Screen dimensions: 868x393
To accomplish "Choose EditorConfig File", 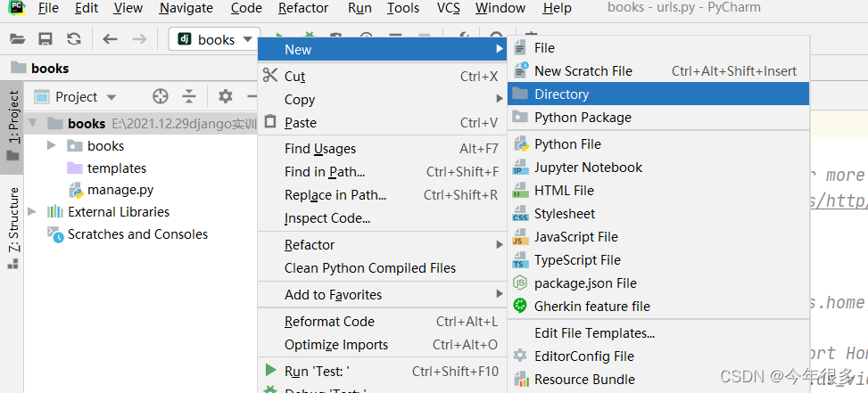I will 658,356.
